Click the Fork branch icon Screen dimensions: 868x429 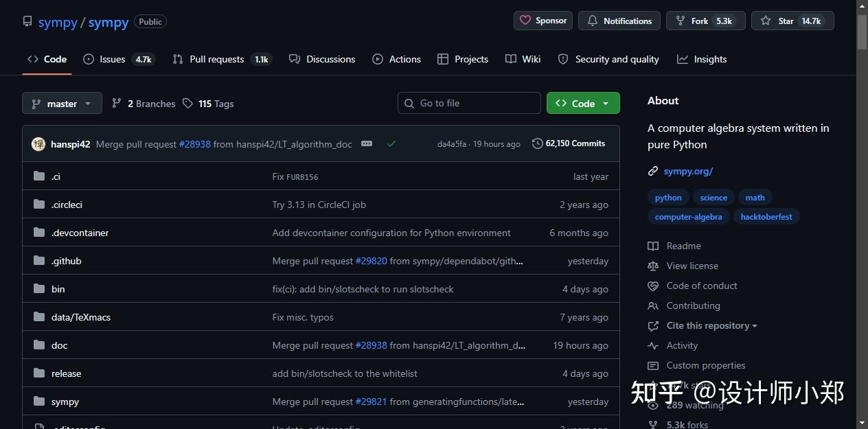click(681, 21)
